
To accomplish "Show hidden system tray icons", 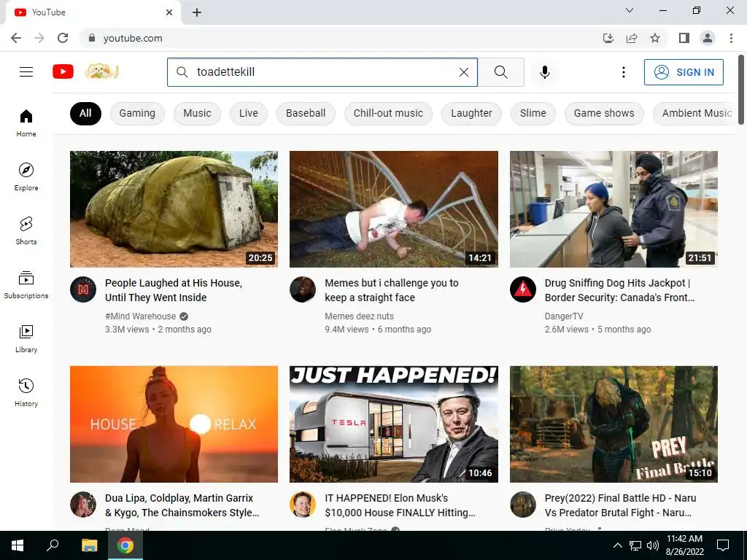I will (x=617, y=545).
